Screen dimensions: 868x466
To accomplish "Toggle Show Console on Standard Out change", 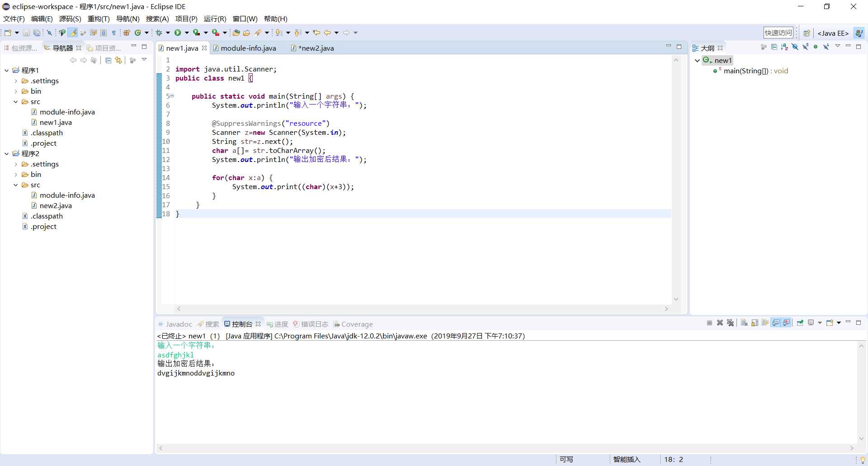I will tap(776, 323).
